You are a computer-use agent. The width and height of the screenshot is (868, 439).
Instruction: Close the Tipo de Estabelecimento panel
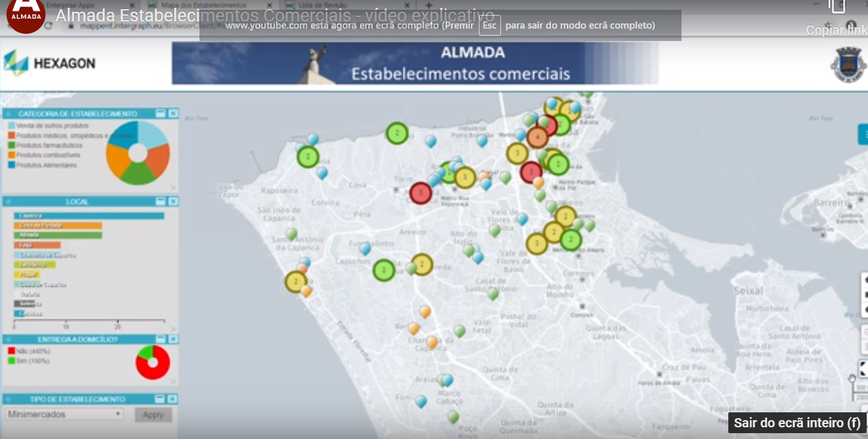[x=173, y=399]
